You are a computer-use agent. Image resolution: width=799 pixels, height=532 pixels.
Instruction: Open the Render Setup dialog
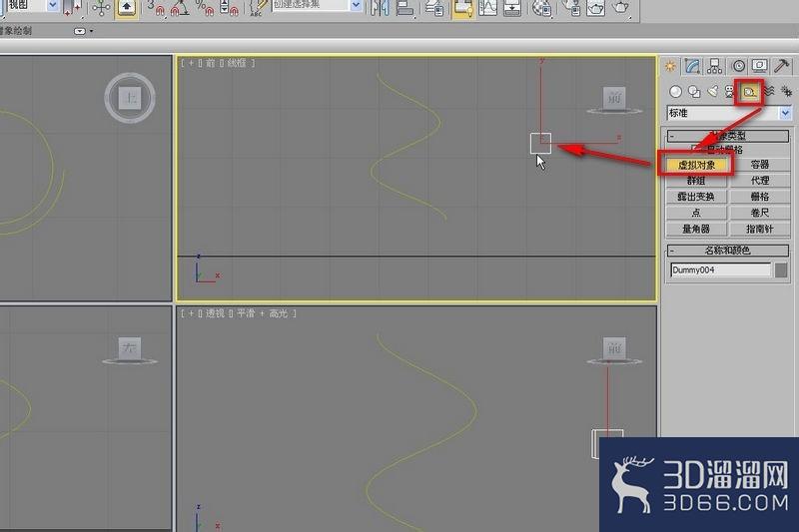point(570,8)
